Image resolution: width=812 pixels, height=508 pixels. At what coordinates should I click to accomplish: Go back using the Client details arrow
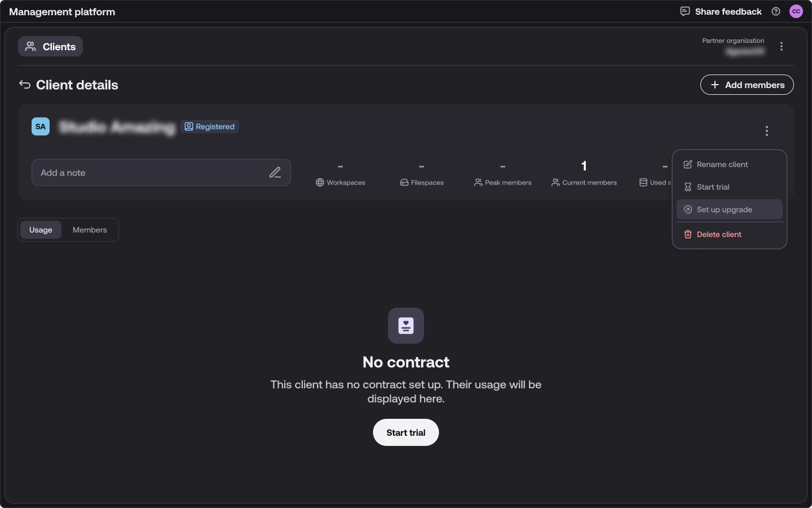coord(25,85)
